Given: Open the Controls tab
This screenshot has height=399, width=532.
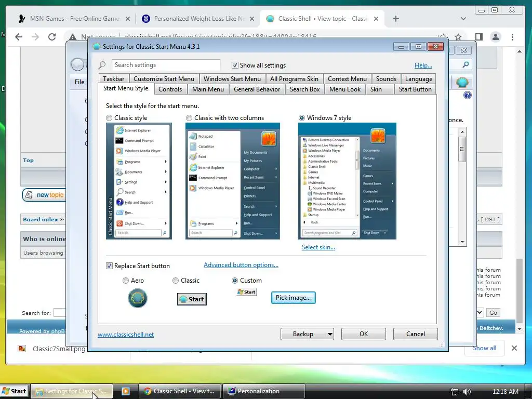Looking at the screenshot, I should click(x=170, y=89).
